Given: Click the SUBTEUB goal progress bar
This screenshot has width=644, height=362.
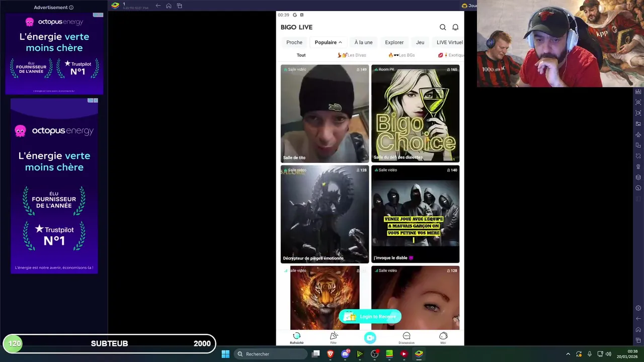Looking at the screenshot, I should tap(110, 343).
